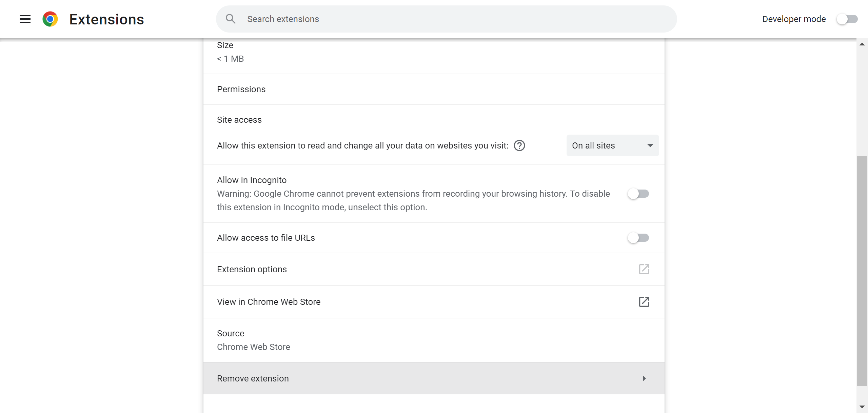Focus the Search extensions field
The width and height of the screenshot is (868, 413).
click(x=446, y=19)
